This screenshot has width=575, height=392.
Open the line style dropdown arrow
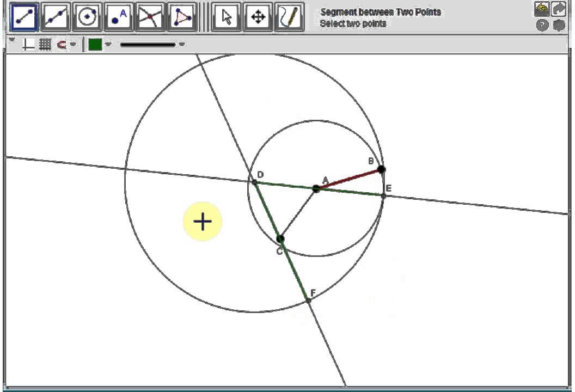(x=182, y=44)
